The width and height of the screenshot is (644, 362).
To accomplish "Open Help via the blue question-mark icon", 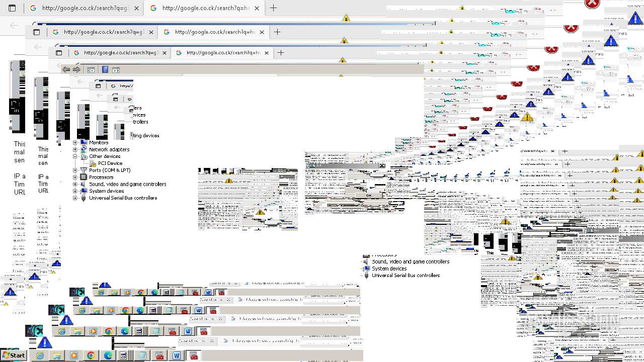I will (x=105, y=70).
